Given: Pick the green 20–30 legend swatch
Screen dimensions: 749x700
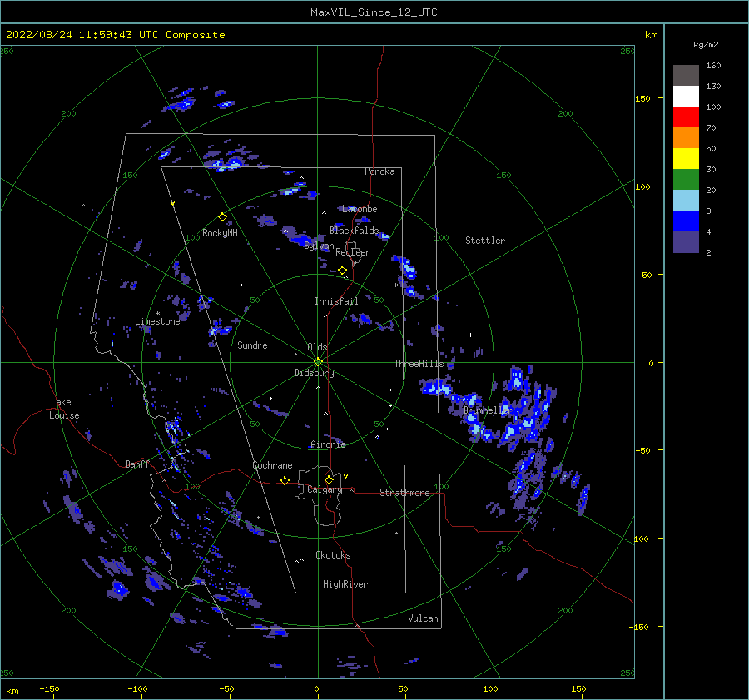Looking at the screenshot, I should click(686, 179).
